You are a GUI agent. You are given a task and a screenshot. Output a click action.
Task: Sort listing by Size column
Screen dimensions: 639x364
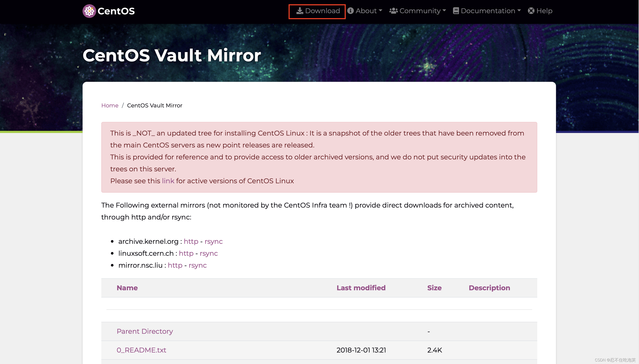pyautogui.click(x=434, y=288)
